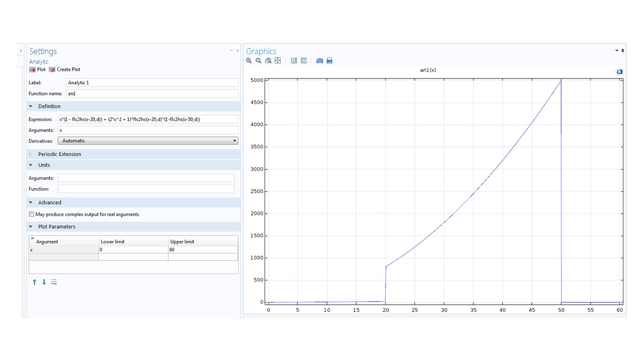
Task: Take a snapshot with the camera icon
Action: [319, 61]
